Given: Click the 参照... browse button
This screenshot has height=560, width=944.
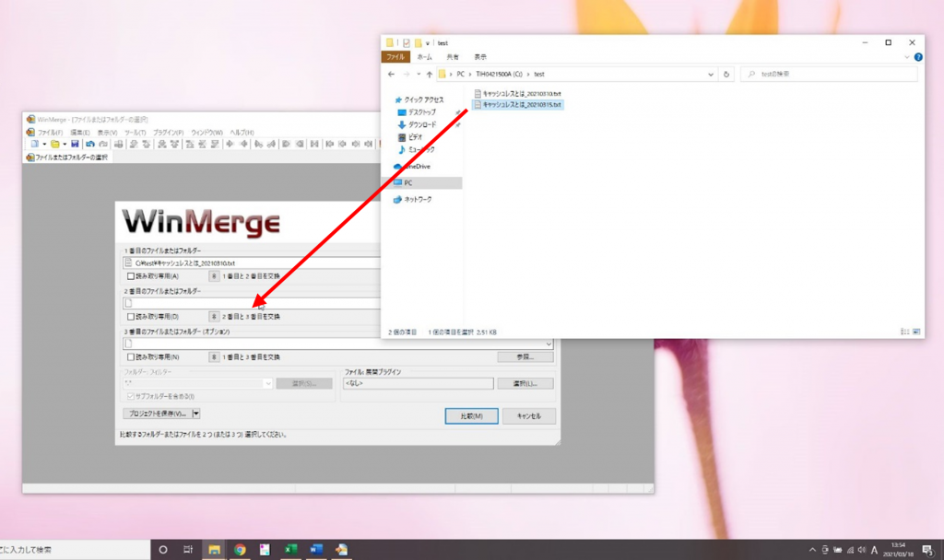Looking at the screenshot, I should [525, 356].
